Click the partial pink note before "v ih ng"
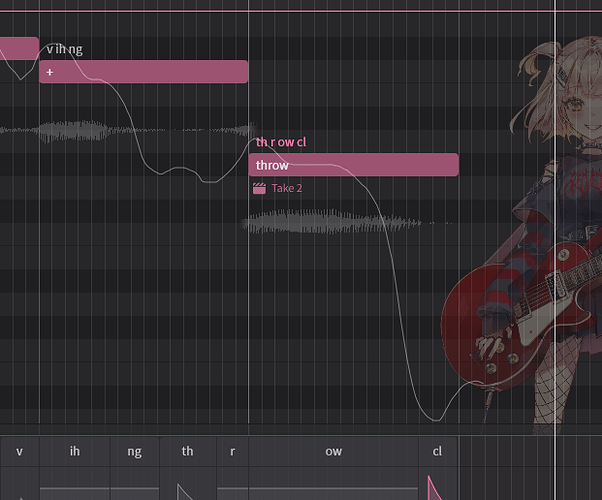 [x=19, y=48]
